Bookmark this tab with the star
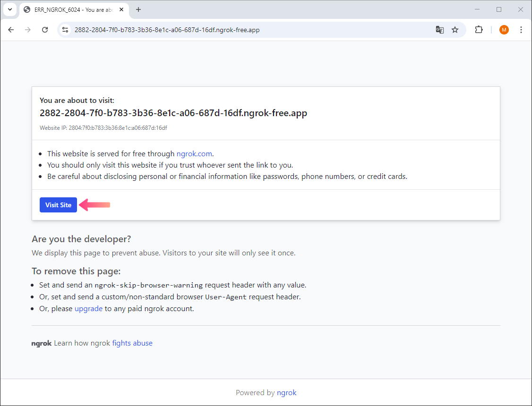The width and height of the screenshot is (532, 406). click(455, 30)
